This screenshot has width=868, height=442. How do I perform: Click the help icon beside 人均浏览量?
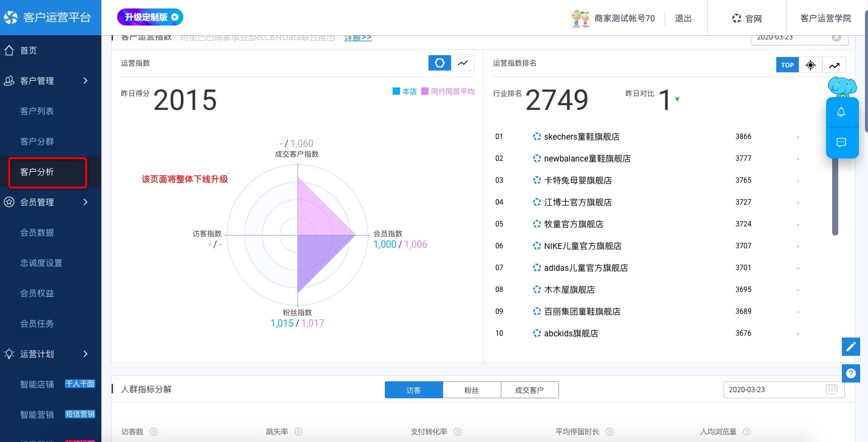coord(747,432)
